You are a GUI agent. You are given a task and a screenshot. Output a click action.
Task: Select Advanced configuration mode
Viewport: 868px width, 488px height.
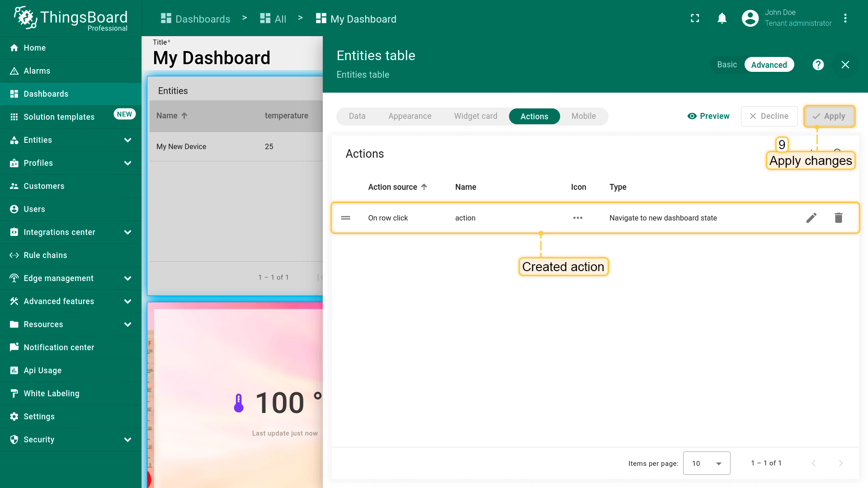tap(769, 65)
